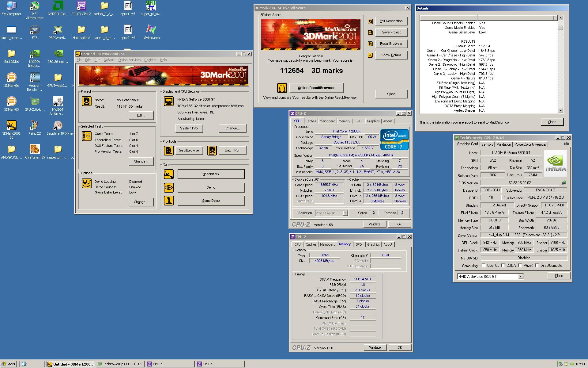Click GPU-Z screenshot camera icon
Screen dimensions: 588x368
point(566,144)
